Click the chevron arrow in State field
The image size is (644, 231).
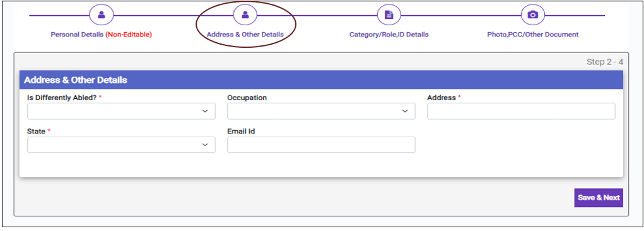(x=205, y=145)
